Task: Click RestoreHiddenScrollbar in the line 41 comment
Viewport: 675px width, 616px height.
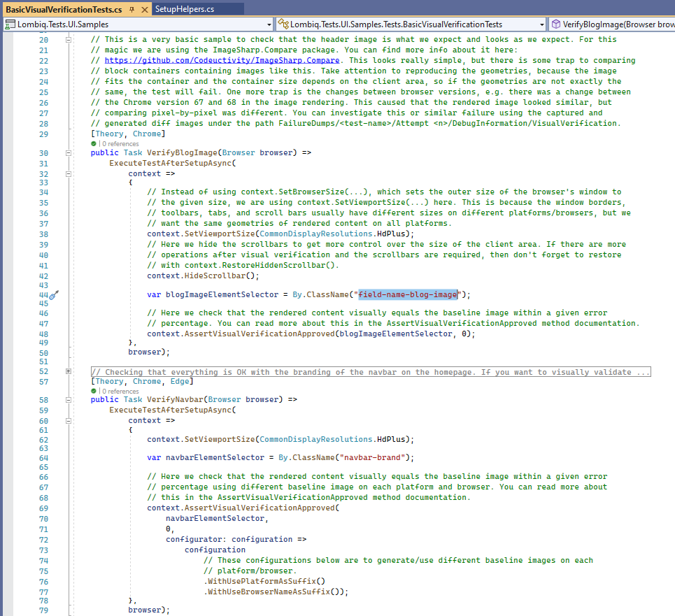Action: [273, 266]
